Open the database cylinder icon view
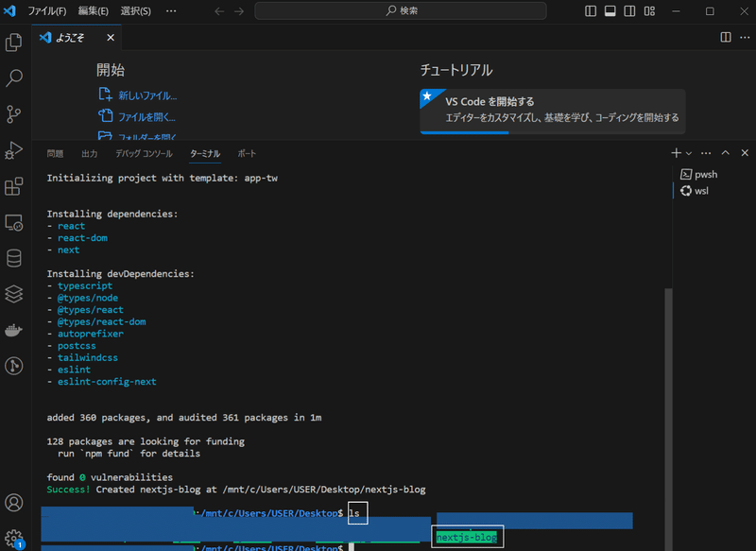Viewport: 756px width, 551px height. tap(13, 258)
